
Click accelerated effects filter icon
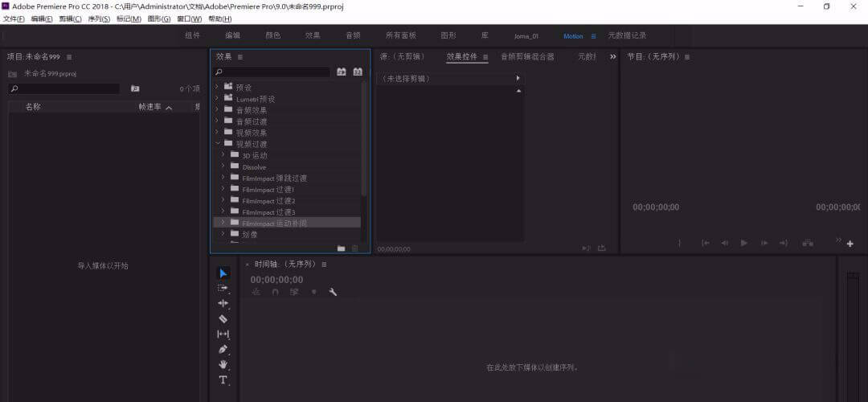[x=342, y=72]
